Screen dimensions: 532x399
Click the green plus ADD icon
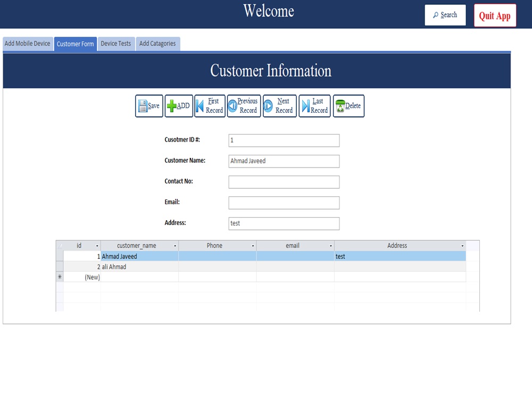point(172,106)
